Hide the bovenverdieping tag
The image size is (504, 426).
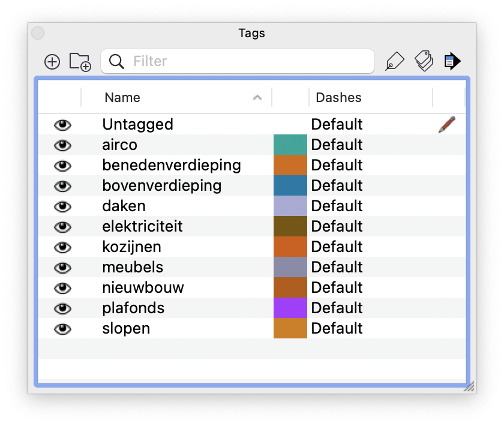[x=62, y=186]
